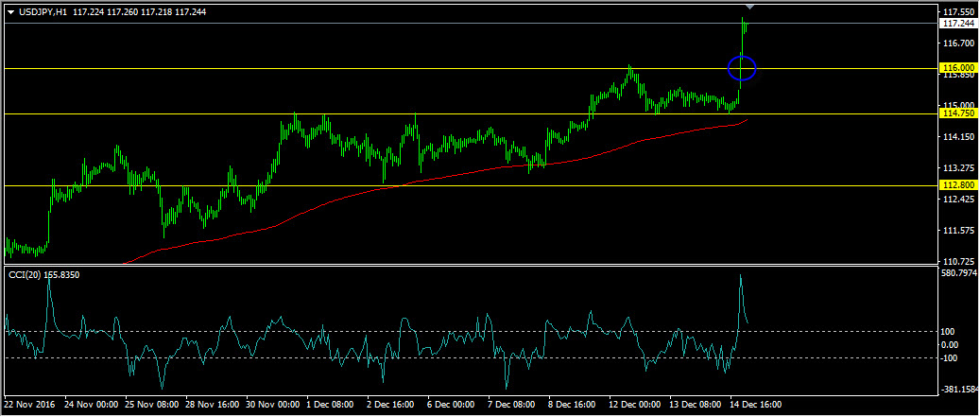
Task: Click the USDJPY,H1 chart title
Action: [x=43, y=12]
